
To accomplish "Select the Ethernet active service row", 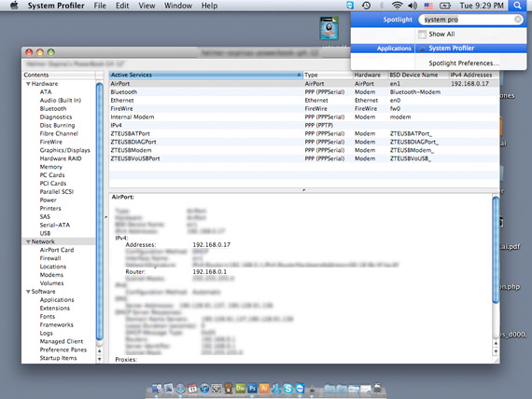I will coord(303,101).
